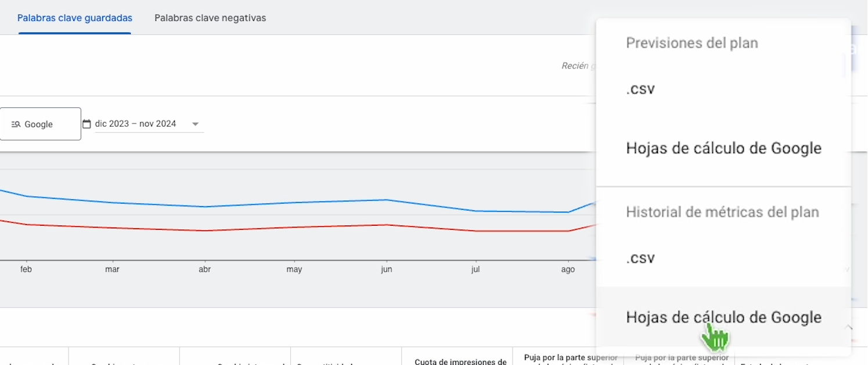Select the jul marker on the chart axis
The height and width of the screenshot is (365, 868).
(476, 269)
